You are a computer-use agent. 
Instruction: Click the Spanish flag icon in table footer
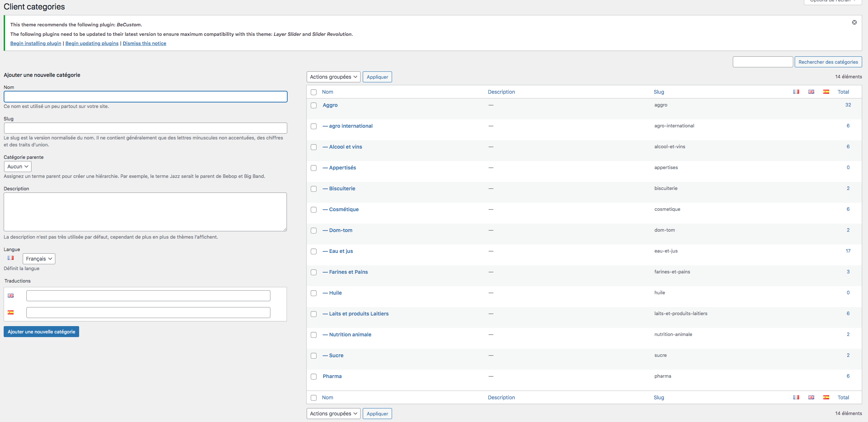(x=826, y=397)
